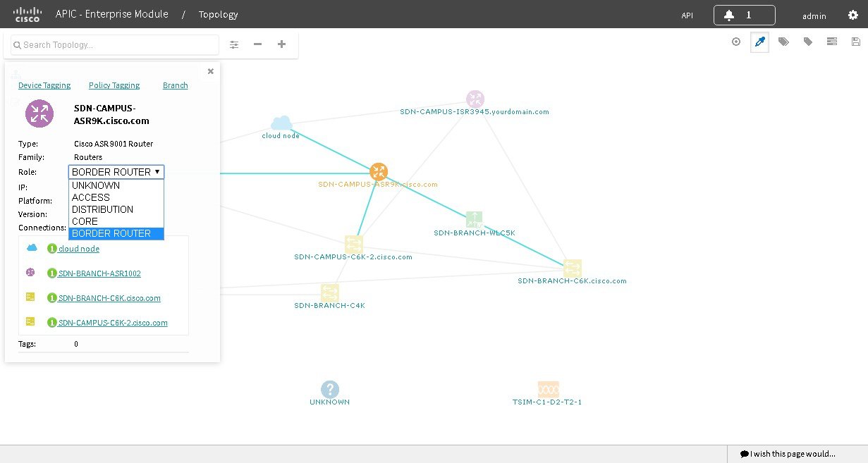Click green status badge beside SDN-BRANCH-ASR1002
Screen dimensions: 868x463
click(51, 273)
